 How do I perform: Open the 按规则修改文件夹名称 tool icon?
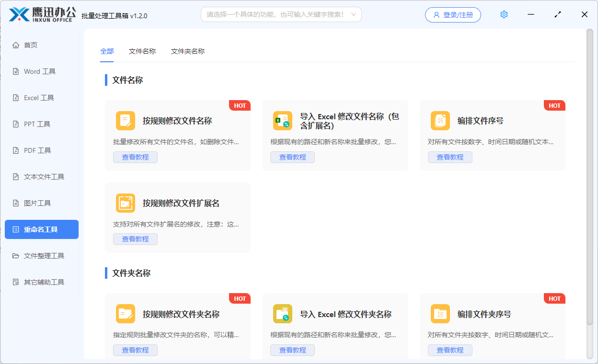(x=126, y=314)
